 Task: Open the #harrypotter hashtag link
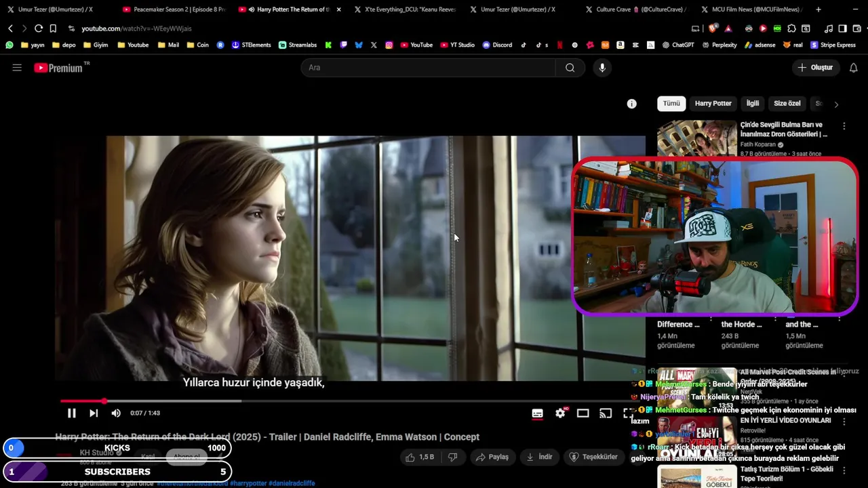click(x=248, y=483)
